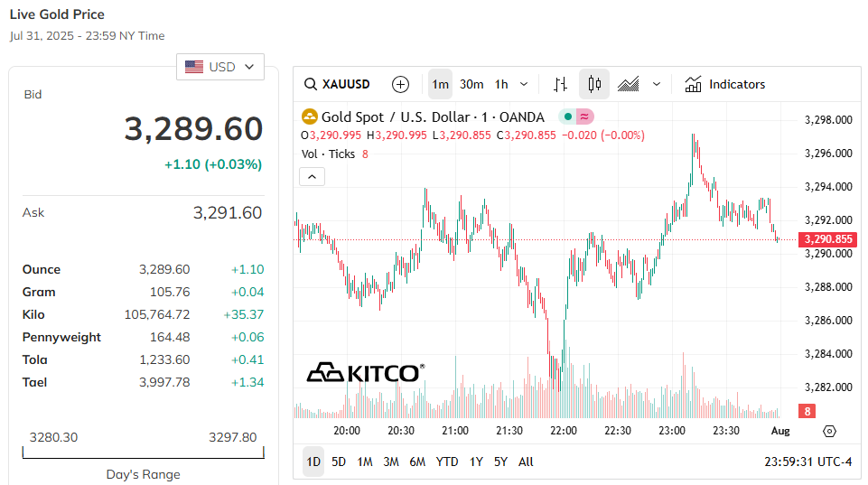This screenshot has width=868, height=485.
Task: Click the Tola price 1,233.60
Action: click(164, 359)
